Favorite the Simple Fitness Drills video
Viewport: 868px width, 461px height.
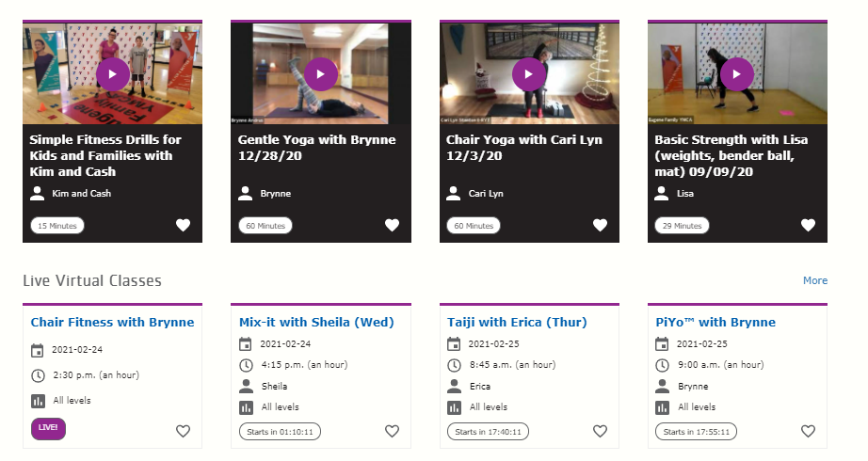click(x=183, y=225)
